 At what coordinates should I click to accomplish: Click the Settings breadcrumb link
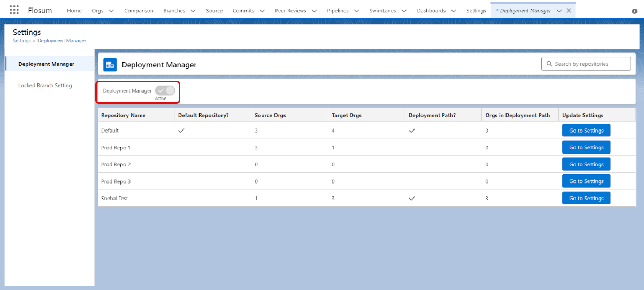click(22, 41)
